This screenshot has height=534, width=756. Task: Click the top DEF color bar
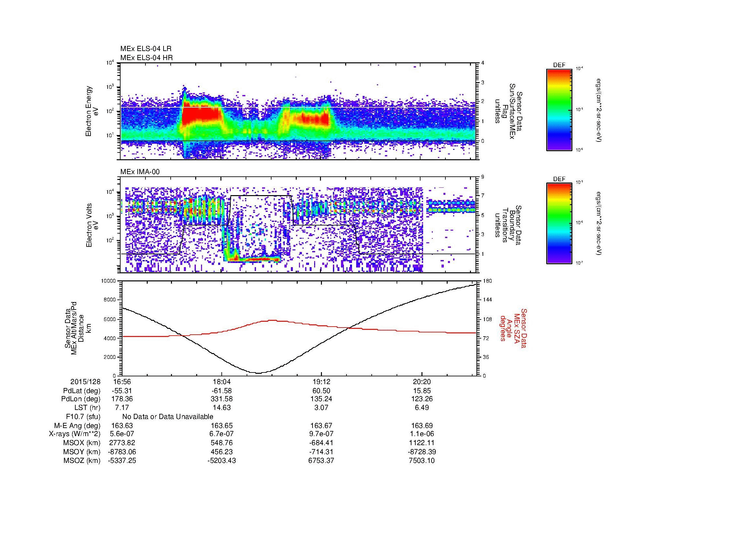(x=559, y=110)
